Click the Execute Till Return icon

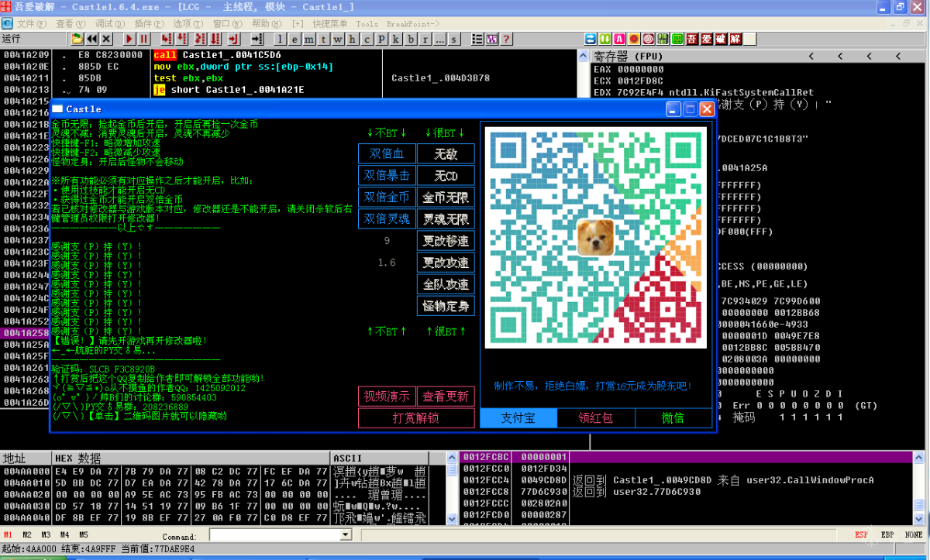click(233, 39)
